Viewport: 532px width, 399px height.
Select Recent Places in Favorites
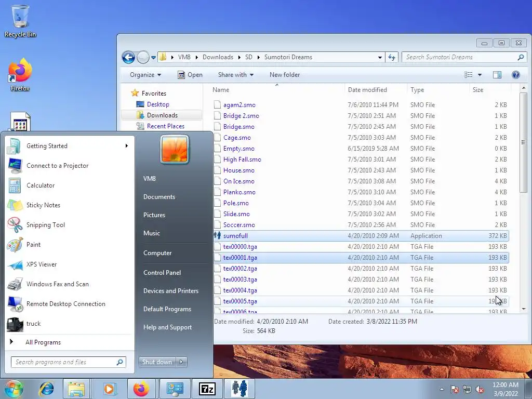166,126
